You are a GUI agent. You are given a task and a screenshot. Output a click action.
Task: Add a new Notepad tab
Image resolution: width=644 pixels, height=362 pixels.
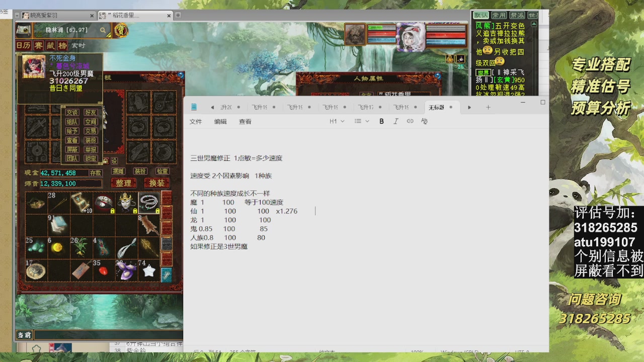pyautogui.click(x=488, y=107)
